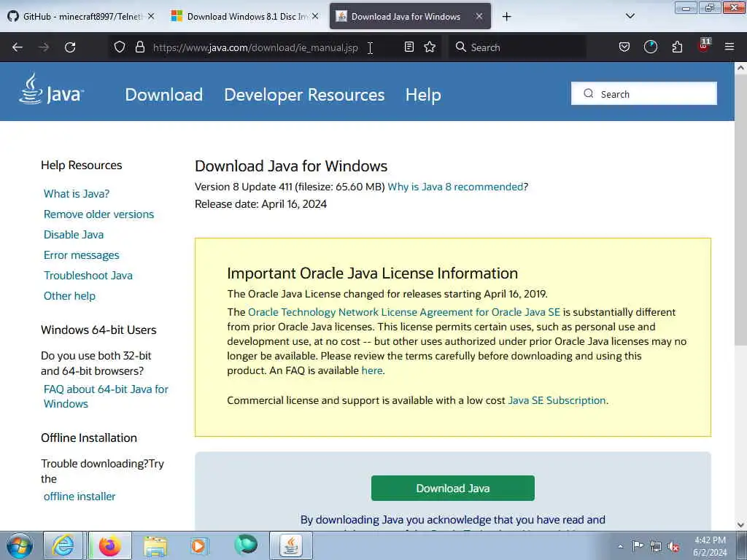Click the scrollbar up arrow
Viewport: 747px width, 560px height.
[x=740, y=68]
